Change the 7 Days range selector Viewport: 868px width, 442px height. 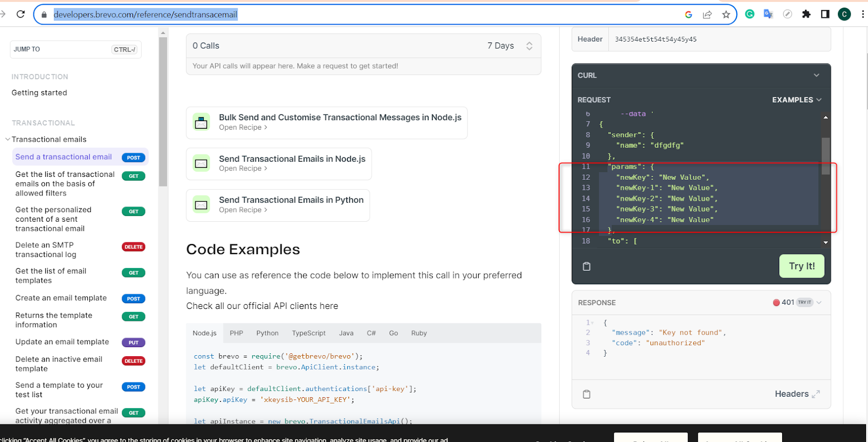click(x=509, y=46)
